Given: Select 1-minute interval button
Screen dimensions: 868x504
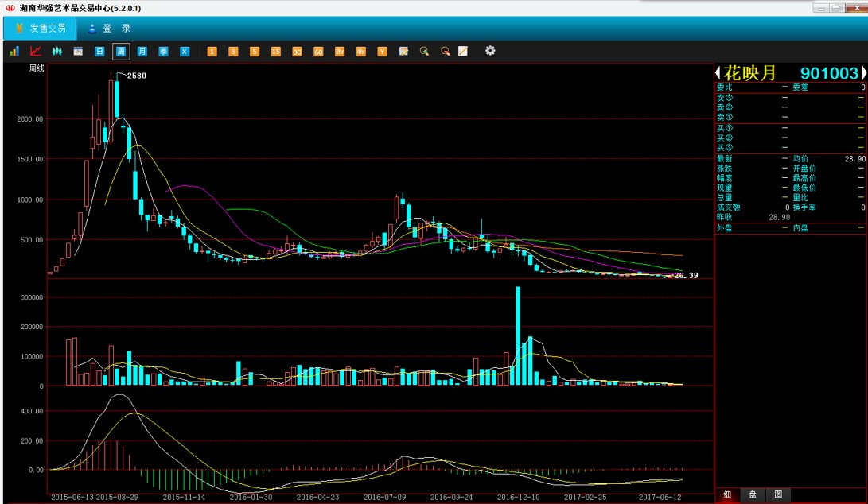Looking at the screenshot, I should point(212,52).
